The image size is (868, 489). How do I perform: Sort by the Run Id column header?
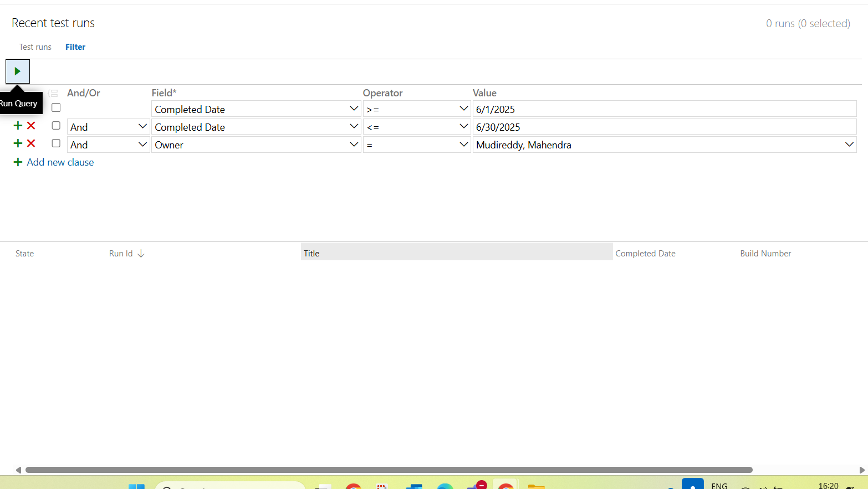[x=121, y=254]
